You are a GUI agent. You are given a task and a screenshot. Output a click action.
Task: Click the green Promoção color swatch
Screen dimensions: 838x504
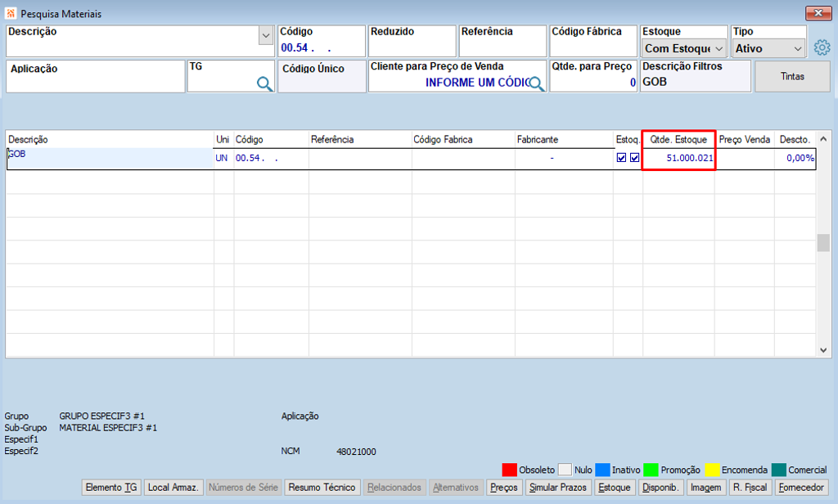[651, 470]
